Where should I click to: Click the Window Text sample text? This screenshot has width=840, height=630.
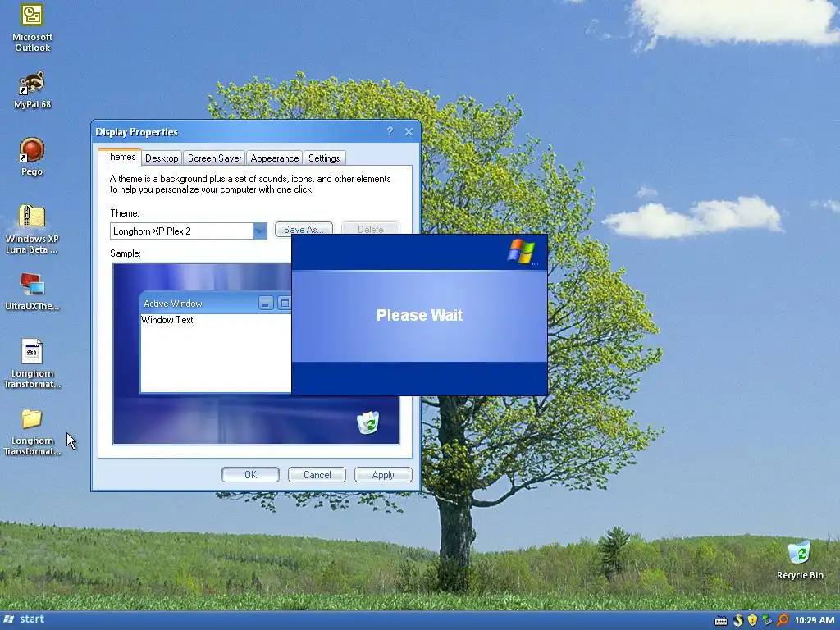tap(167, 320)
